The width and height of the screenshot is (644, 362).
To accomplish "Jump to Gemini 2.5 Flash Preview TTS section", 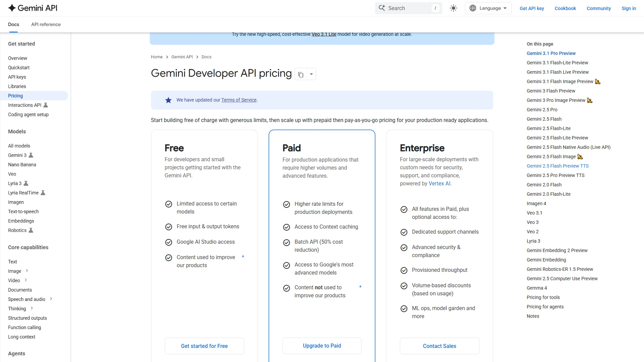I will click(x=557, y=166).
